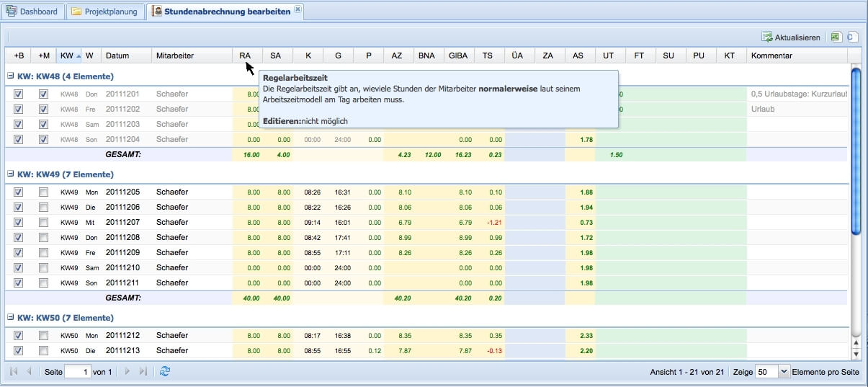Click date cell 20111207
868x387 pixels.
122,222
